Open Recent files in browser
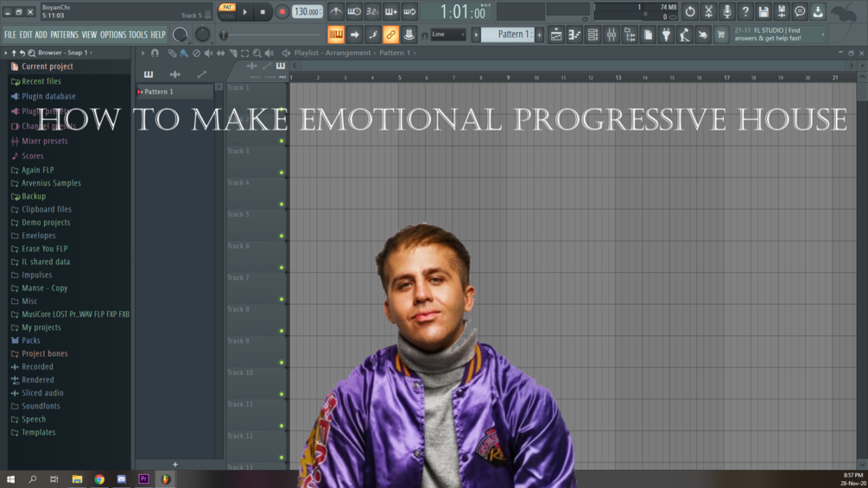This screenshot has height=488, width=868. click(41, 81)
